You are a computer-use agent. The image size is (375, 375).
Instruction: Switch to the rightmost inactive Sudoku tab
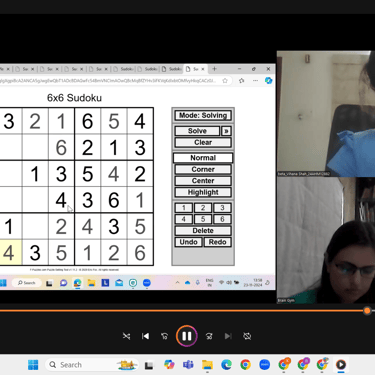tap(172, 69)
